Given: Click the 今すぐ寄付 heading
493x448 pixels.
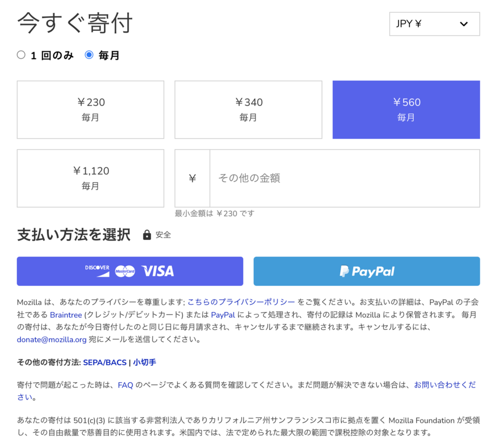Looking at the screenshot, I should click(75, 23).
